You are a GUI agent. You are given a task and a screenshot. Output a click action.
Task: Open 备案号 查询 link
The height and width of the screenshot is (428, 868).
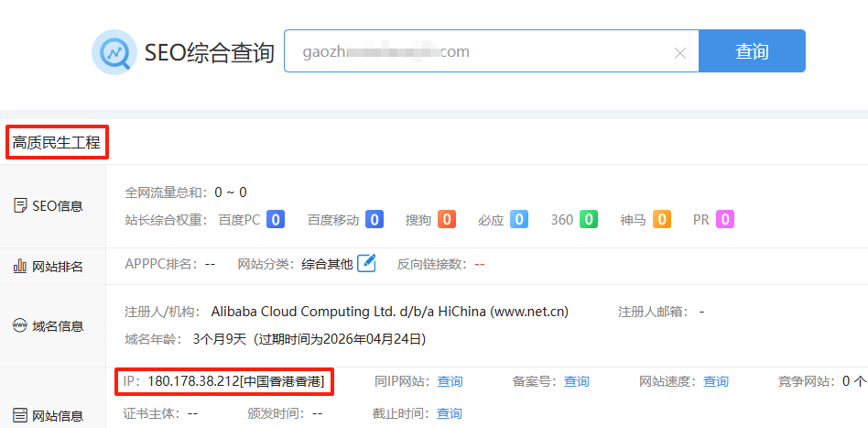[x=576, y=381]
